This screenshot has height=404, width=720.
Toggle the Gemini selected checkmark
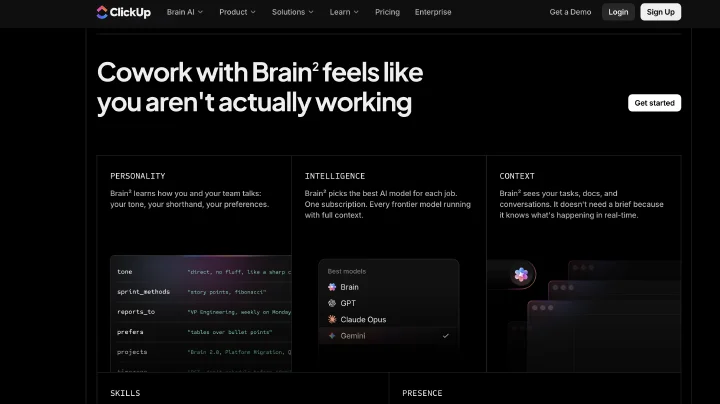point(445,336)
